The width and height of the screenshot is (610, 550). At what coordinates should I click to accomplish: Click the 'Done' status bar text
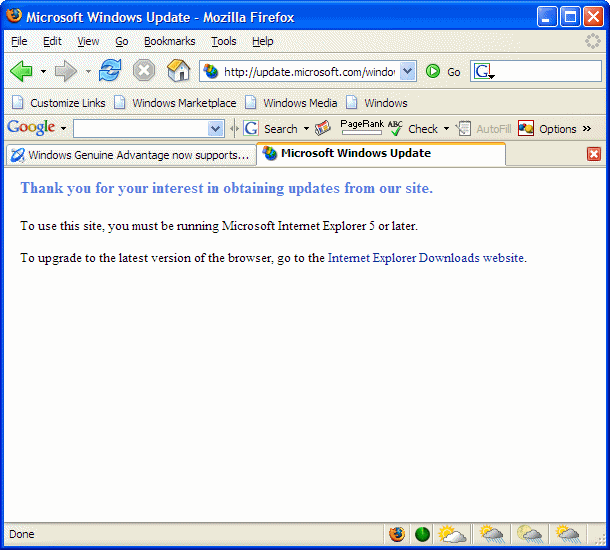point(21,534)
